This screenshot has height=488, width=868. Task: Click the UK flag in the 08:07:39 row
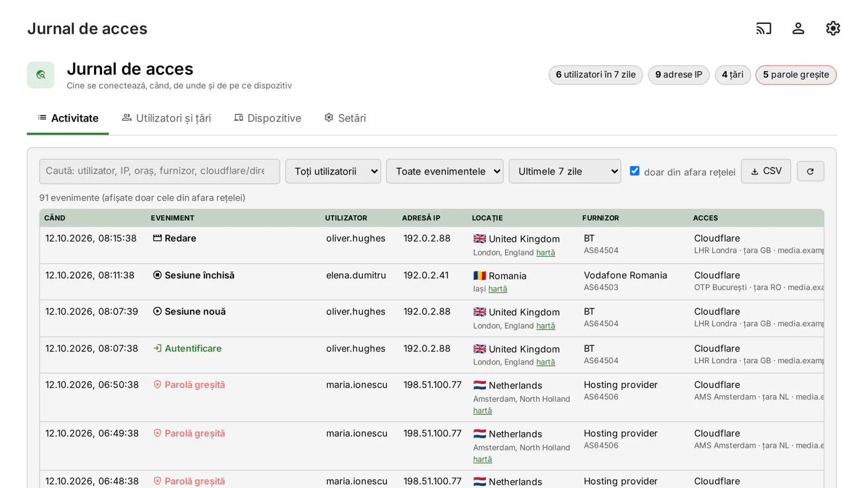[480, 312]
